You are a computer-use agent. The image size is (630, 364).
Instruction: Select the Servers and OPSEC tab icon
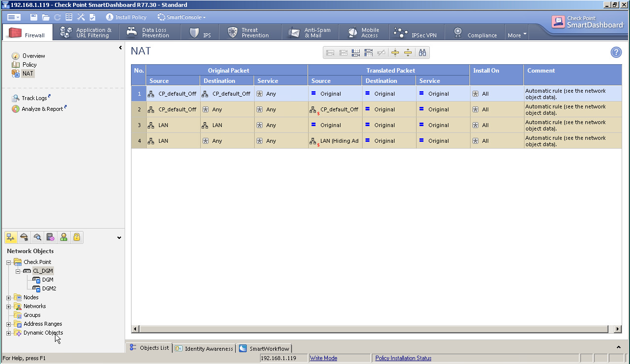click(50, 237)
